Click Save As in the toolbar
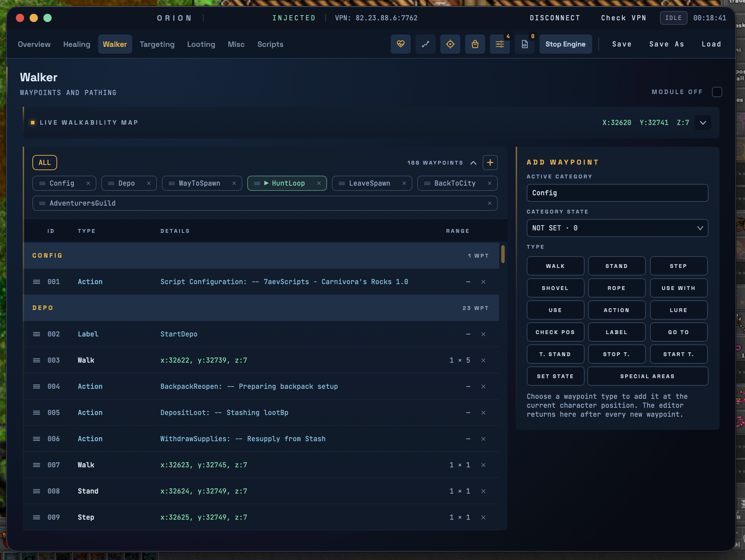 point(667,44)
